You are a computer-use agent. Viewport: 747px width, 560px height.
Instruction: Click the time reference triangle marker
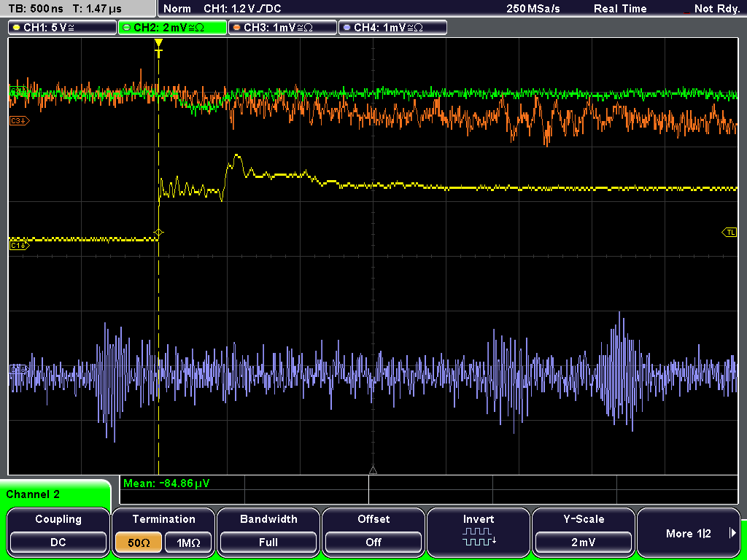pyautogui.click(x=373, y=470)
